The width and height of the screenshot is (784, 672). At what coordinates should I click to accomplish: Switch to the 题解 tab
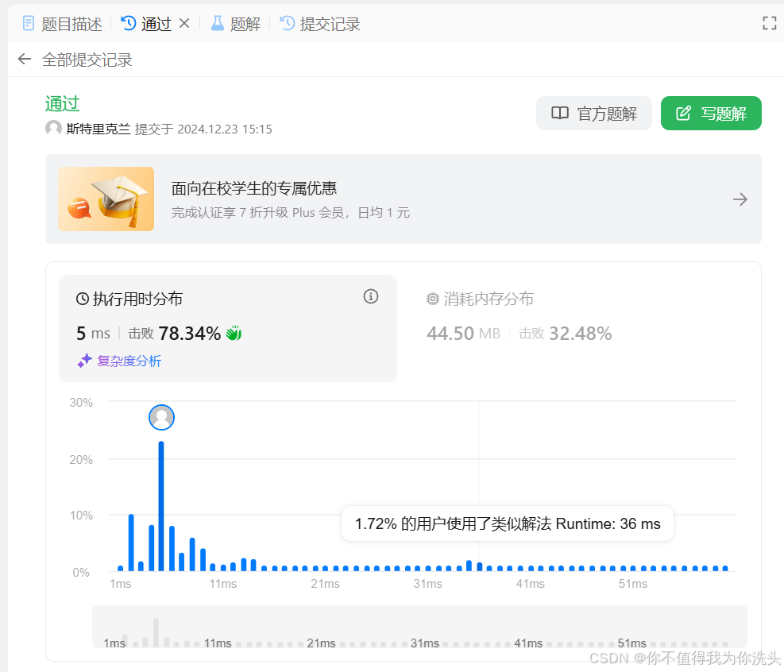(244, 23)
